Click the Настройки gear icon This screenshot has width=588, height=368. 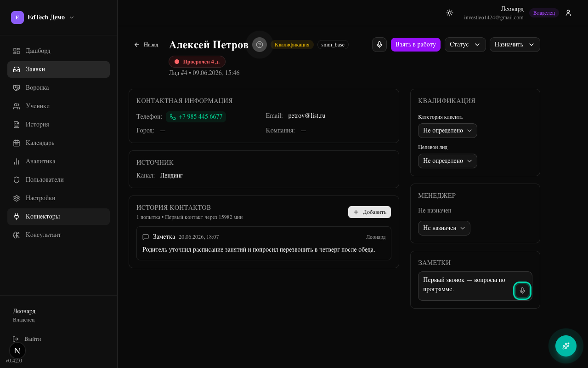17,198
